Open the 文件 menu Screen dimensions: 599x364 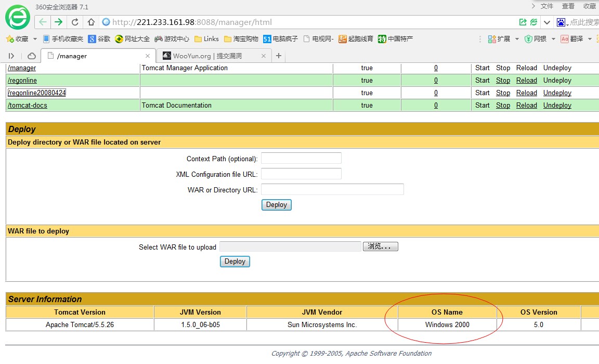tap(546, 6)
